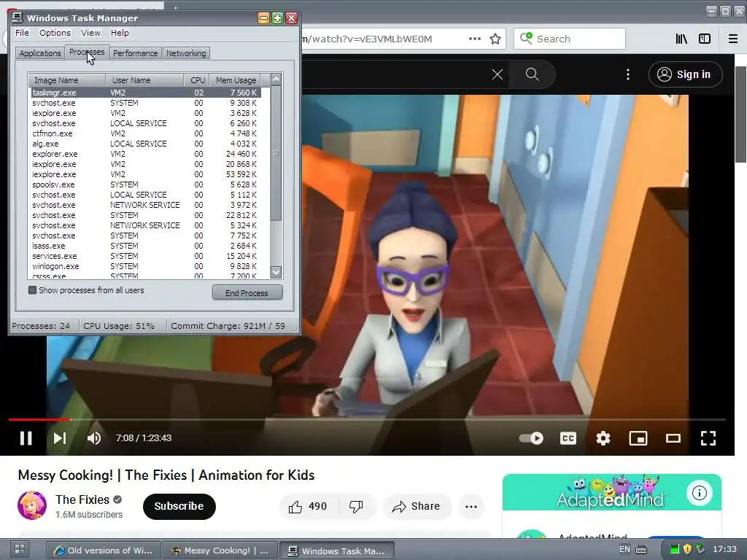This screenshot has height=560, width=747.
Task: Switch to theater mode
Action: click(673, 438)
